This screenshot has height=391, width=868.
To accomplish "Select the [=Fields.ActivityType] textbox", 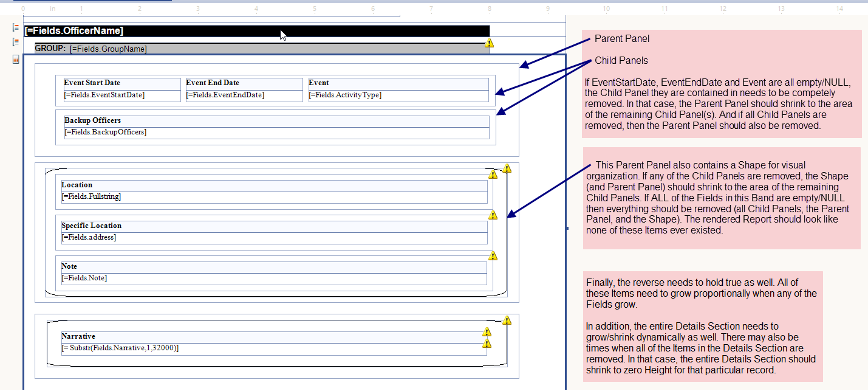I will pos(398,95).
